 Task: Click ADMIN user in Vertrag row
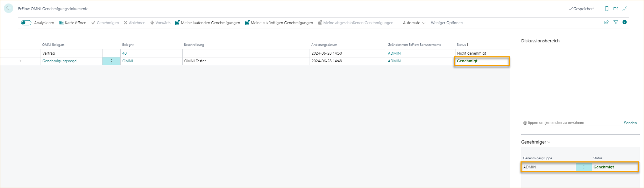(394, 53)
